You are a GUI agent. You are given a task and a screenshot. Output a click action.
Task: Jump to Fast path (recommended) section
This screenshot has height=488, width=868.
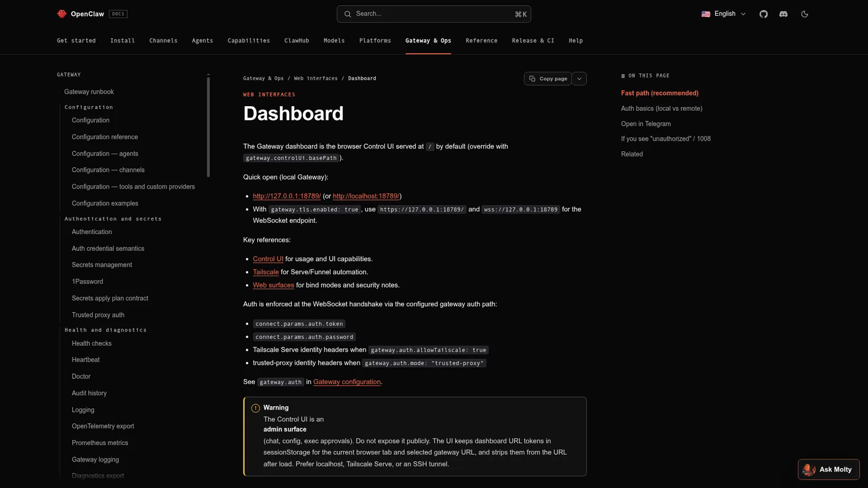point(659,93)
